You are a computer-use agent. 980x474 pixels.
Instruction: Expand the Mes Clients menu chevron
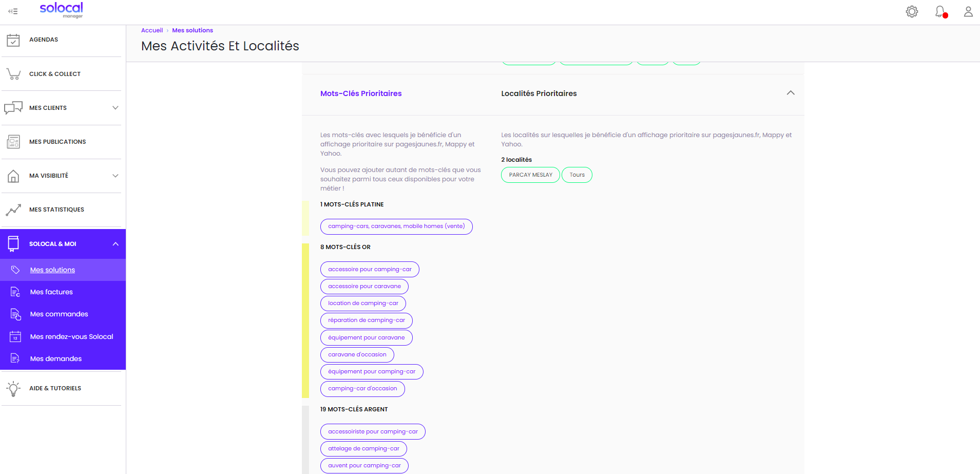[116, 108]
